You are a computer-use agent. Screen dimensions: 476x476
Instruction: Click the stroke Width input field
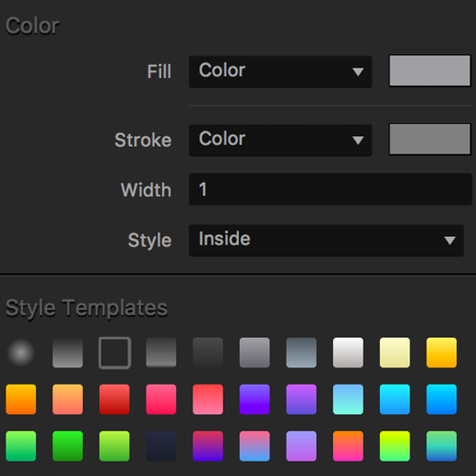(x=330, y=189)
